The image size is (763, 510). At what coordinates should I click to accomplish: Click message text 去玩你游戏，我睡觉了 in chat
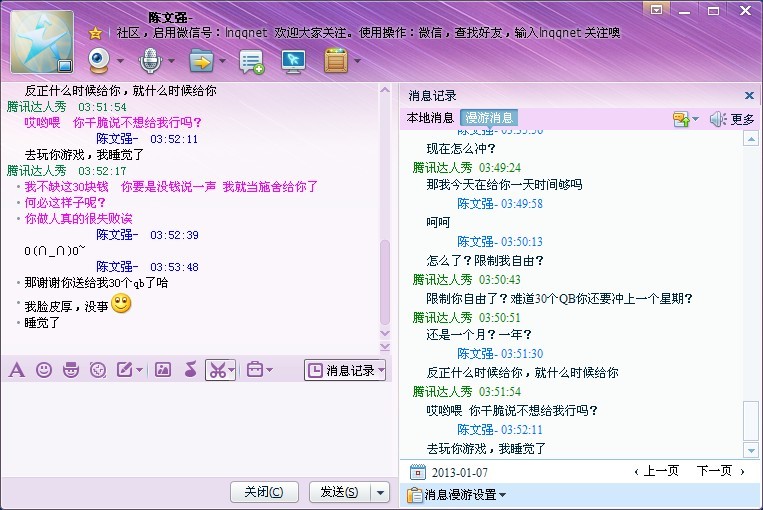pyautogui.click(x=84, y=155)
